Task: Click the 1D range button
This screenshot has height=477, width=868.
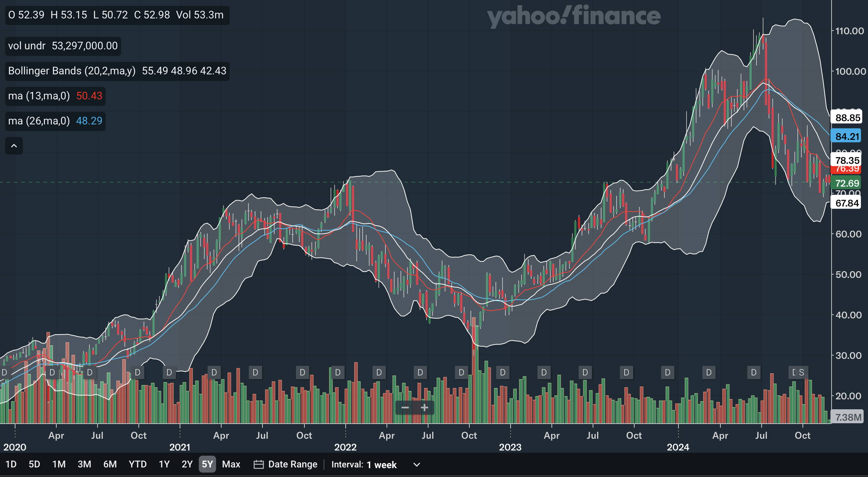Action: pyautogui.click(x=11, y=464)
